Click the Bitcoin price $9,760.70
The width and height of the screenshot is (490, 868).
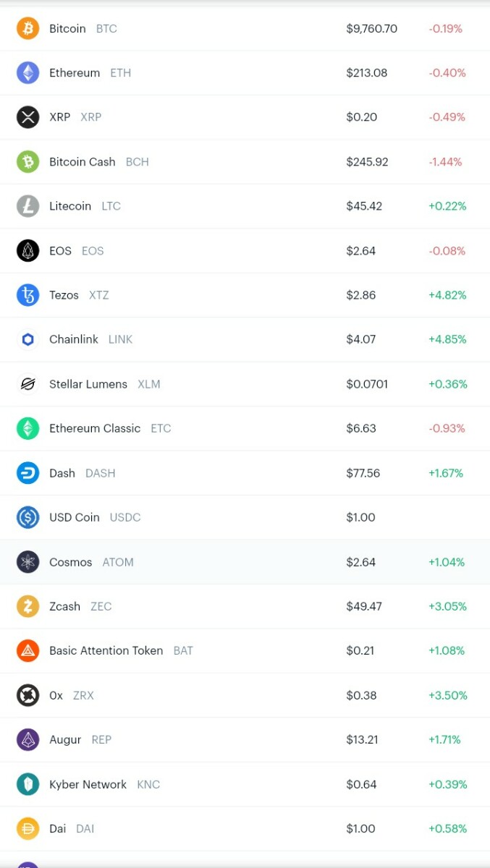pyautogui.click(x=371, y=29)
